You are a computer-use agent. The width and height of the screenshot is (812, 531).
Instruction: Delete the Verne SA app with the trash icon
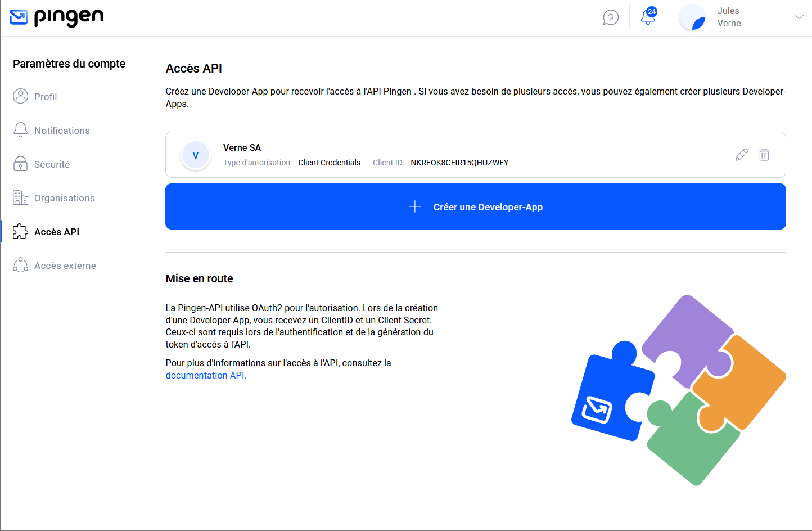[764, 155]
